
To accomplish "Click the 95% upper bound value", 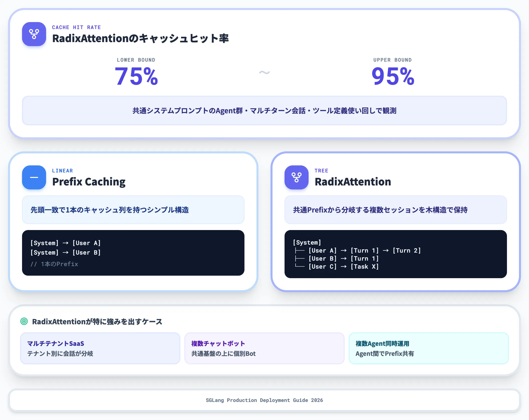I will tap(393, 76).
